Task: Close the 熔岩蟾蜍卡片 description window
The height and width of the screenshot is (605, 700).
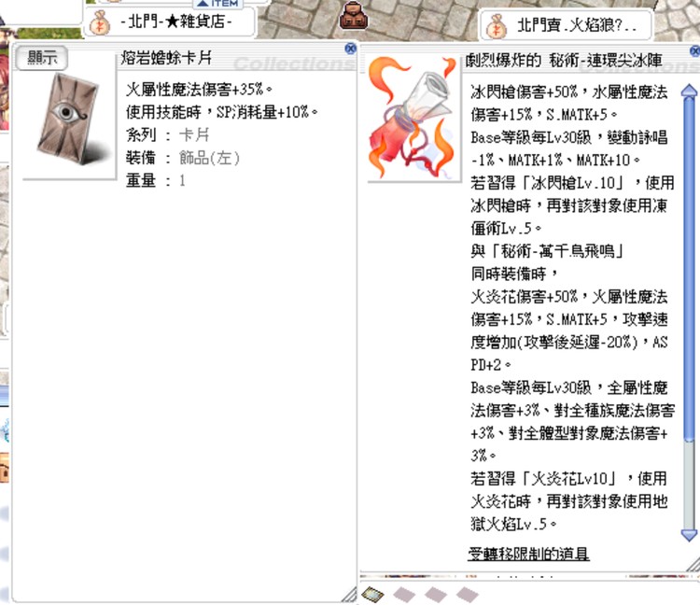Action: click(350, 49)
